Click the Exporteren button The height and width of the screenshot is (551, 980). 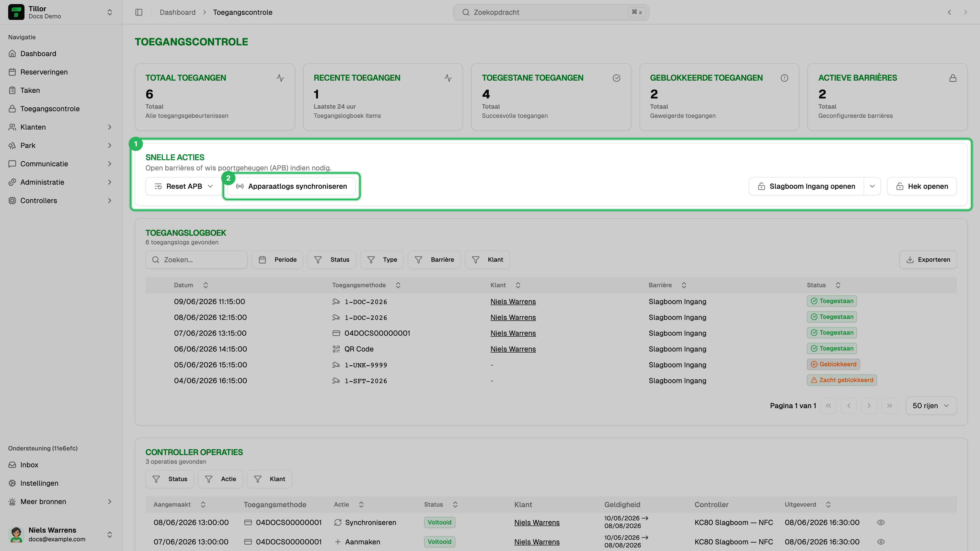click(928, 260)
